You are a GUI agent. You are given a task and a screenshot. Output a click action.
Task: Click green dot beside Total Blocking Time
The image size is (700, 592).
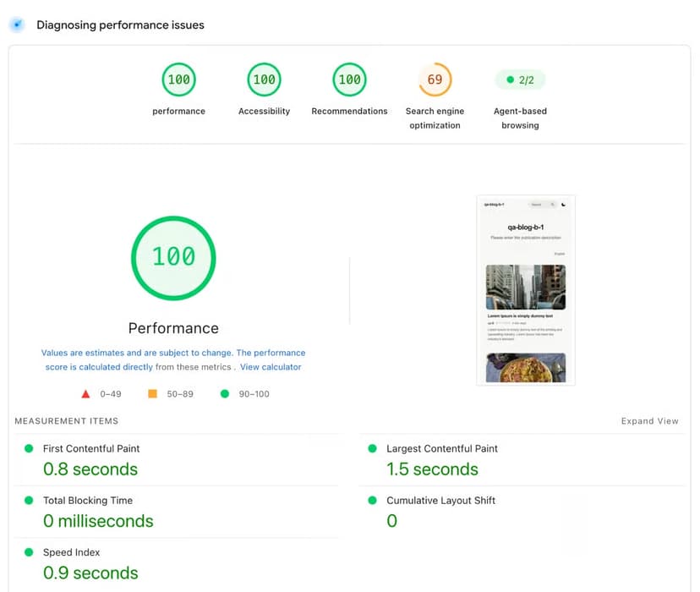pos(29,500)
